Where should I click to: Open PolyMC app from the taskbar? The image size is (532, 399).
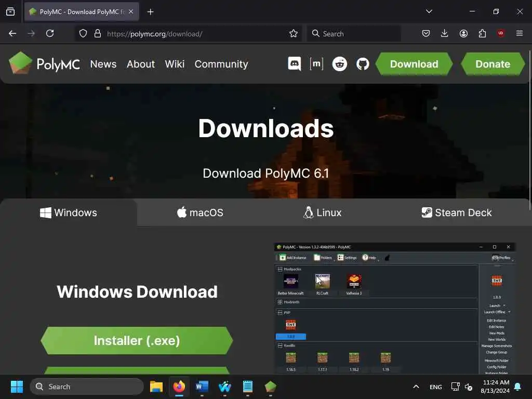[270, 387]
